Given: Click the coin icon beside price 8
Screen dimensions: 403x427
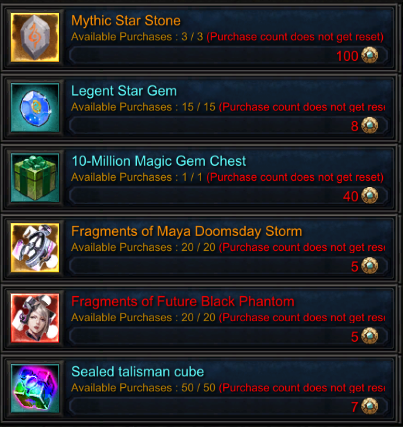Looking at the screenshot, I should (x=370, y=125).
